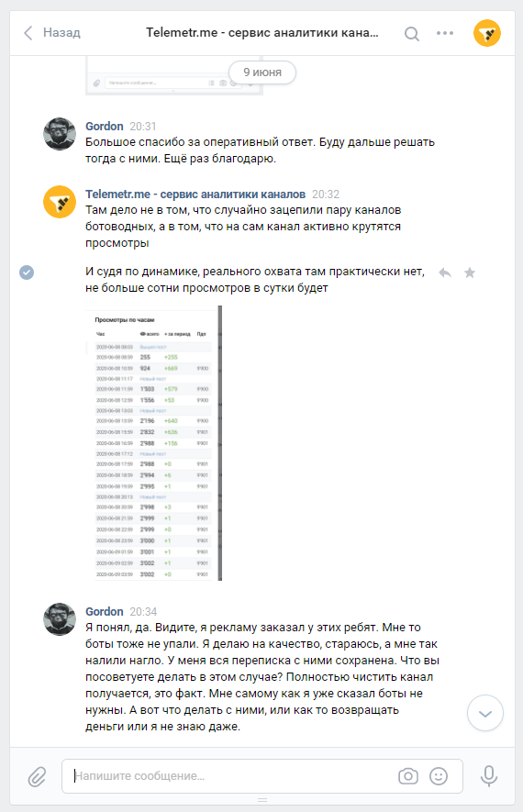Mark message as important with star
Image resolution: width=523 pixels, height=812 pixels.
click(x=470, y=273)
